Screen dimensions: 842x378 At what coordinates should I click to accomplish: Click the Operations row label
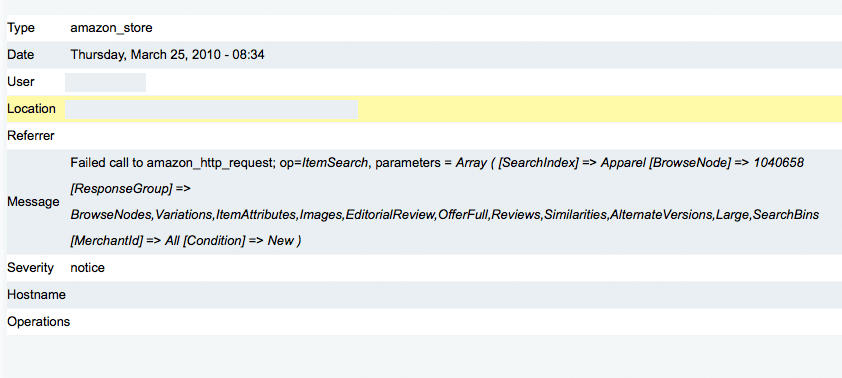coord(39,322)
